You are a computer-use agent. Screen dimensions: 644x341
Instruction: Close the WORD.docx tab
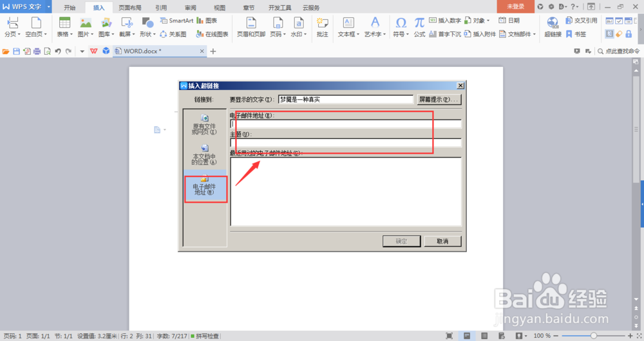[202, 51]
